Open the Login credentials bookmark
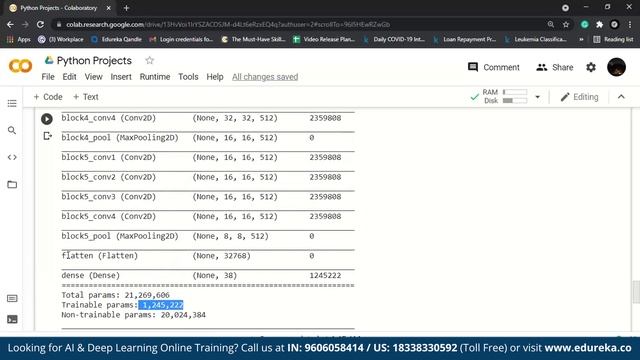This screenshot has width=640, height=360. pos(181,39)
